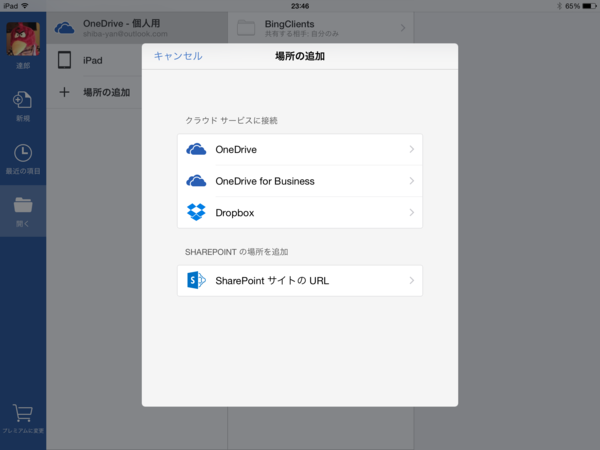
Task: Click the BingClients folder icon
Action: click(246, 28)
